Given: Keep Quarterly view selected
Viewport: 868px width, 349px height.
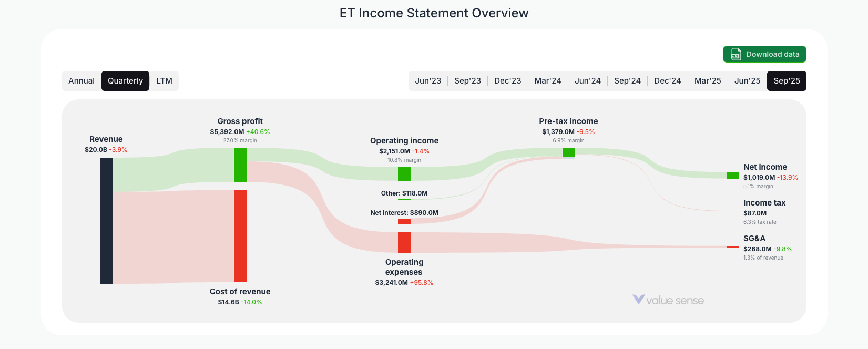Looking at the screenshot, I should tap(125, 80).
